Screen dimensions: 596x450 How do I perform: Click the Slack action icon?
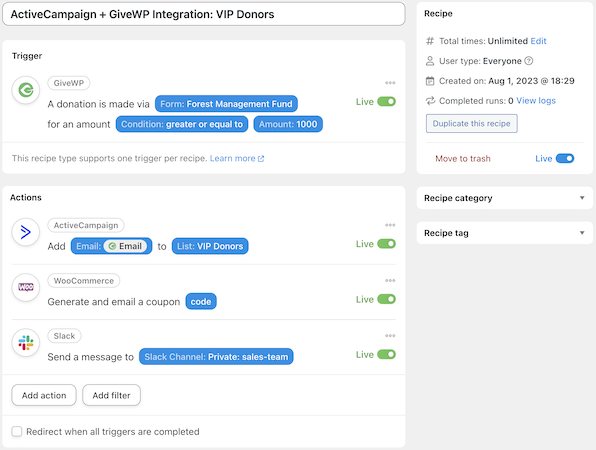pos(26,342)
